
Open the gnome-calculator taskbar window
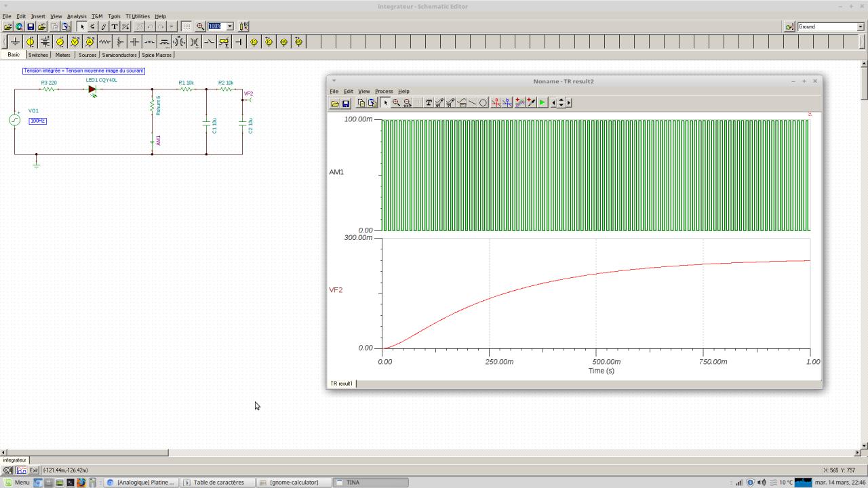tap(294, 483)
